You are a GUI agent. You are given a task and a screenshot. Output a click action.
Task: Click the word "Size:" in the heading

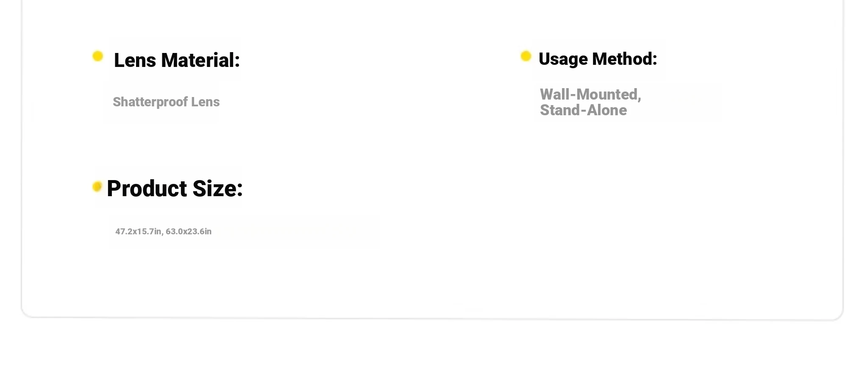[217, 189]
